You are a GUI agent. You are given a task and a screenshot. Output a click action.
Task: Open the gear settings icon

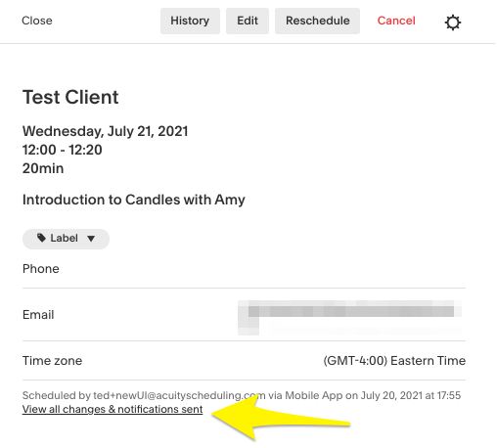tap(453, 22)
